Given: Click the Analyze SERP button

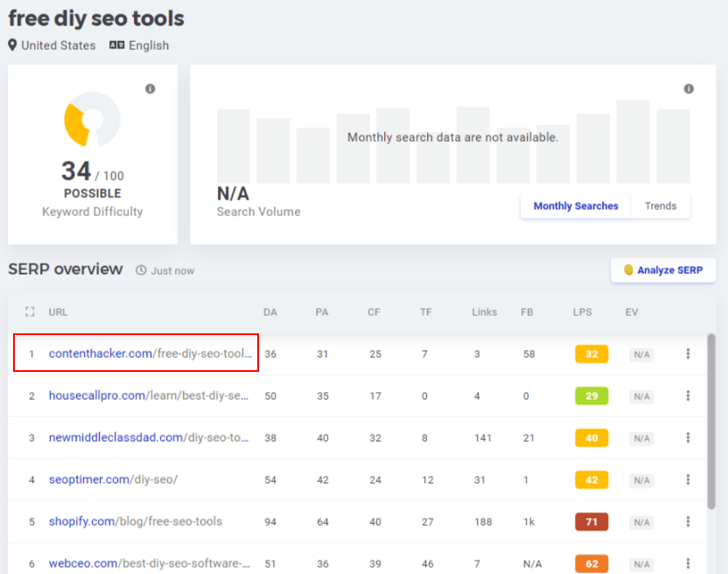Looking at the screenshot, I should [x=663, y=269].
